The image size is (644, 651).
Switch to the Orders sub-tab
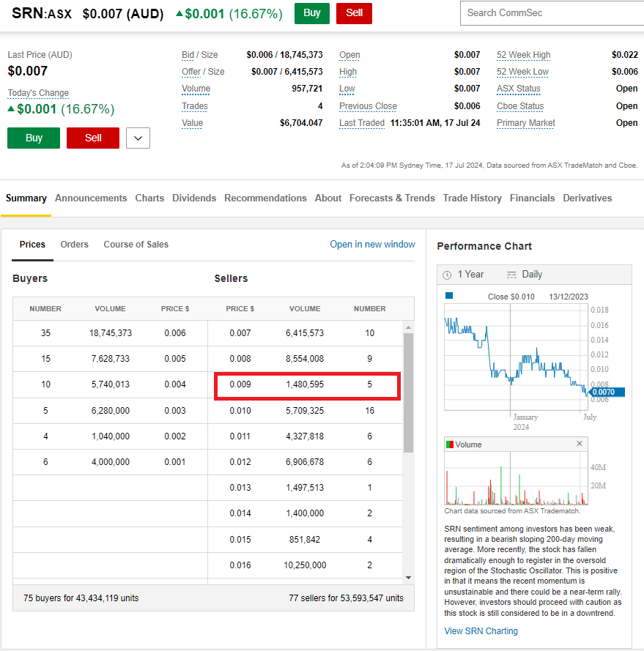point(75,245)
